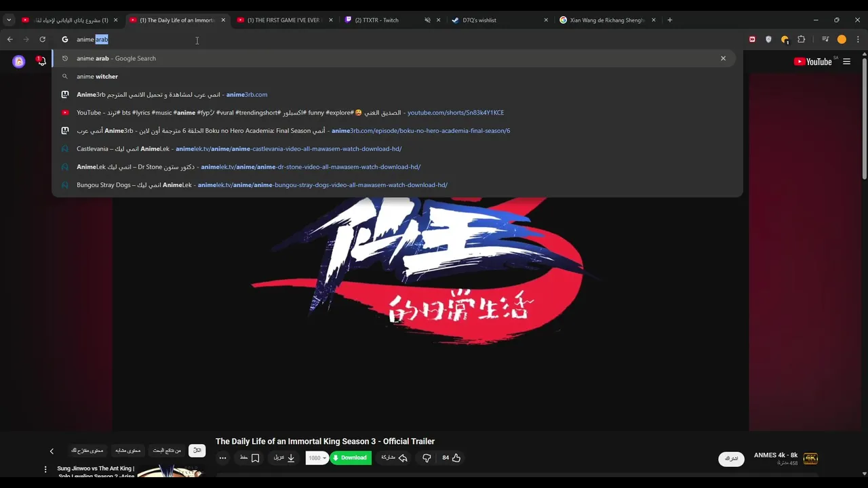The height and width of the screenshot is (488, 868).
Task: Close the TTXTR - Twitch tab
Action: coord(438,20)
